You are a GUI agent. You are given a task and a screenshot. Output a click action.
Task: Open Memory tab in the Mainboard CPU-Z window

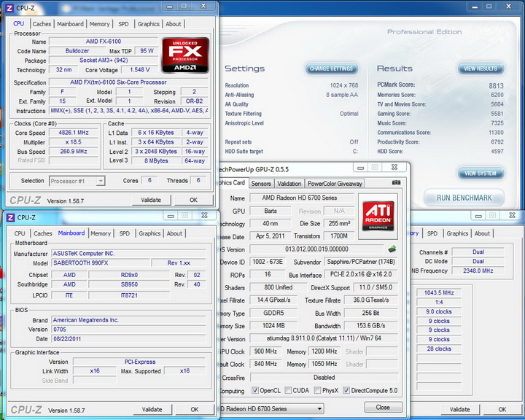click(x=101, y=233)
